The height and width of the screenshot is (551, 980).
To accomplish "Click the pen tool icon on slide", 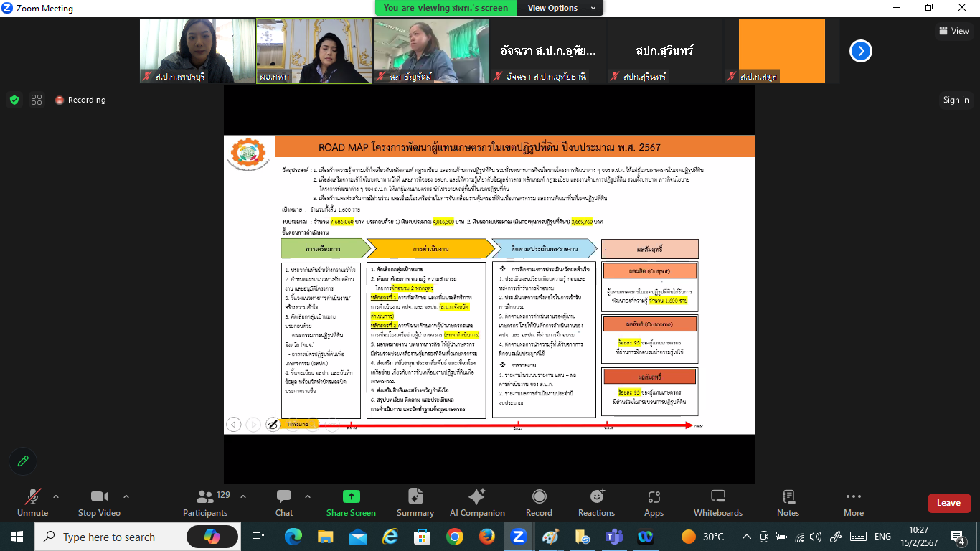I will [x=273, y=425].
